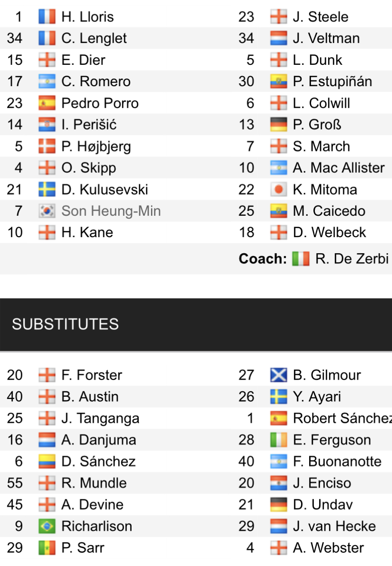Screen dimensions: 392x566
Task: Select Robert Sánchez from substitutes
Action: tap(342, 418)
